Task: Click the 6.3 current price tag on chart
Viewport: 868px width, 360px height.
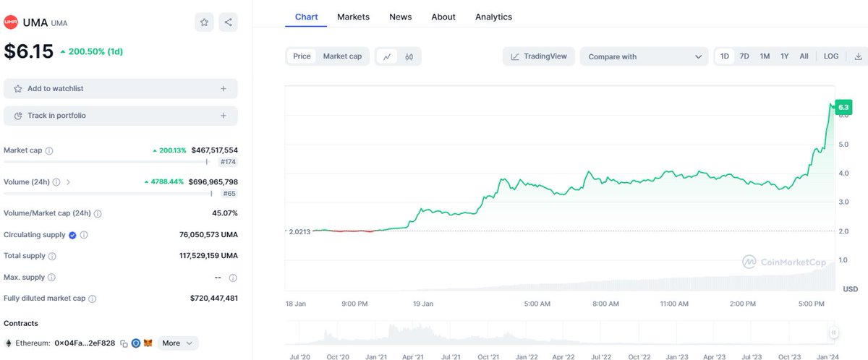Action: tap(843, 107)
